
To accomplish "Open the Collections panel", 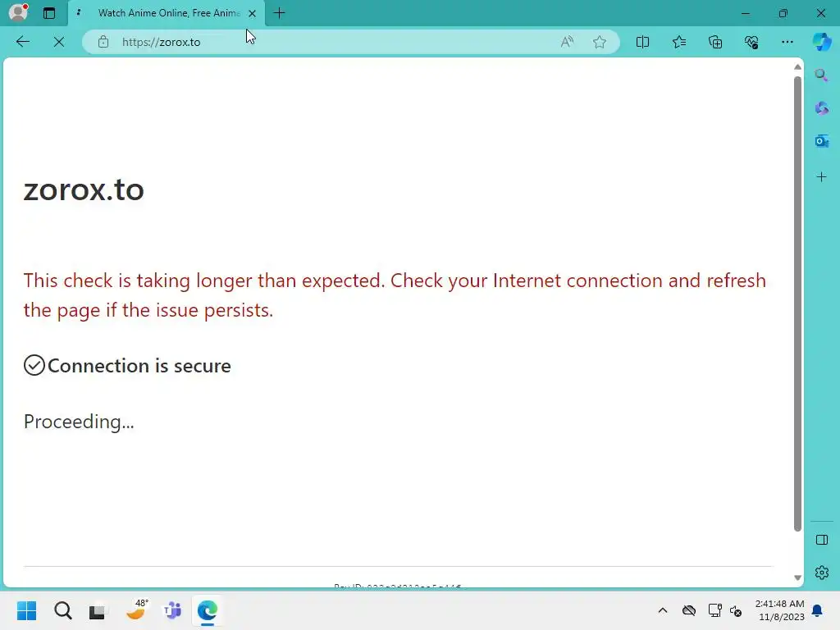I will [715, 42].
